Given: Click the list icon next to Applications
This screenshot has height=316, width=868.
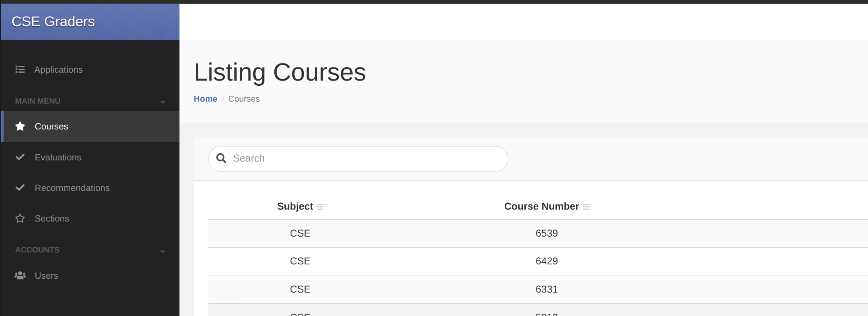Looking at the screenshot, I should click(x=20, y=69).
